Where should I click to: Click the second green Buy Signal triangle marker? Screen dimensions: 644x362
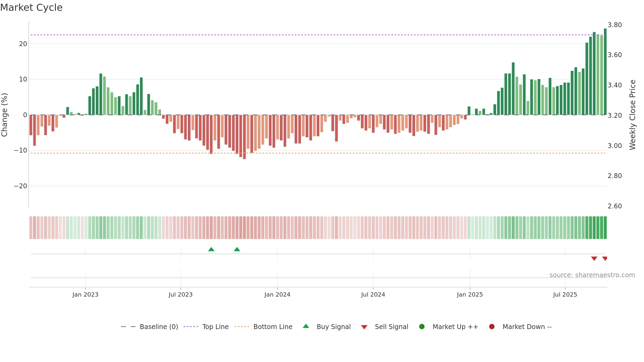click(237, 249)
